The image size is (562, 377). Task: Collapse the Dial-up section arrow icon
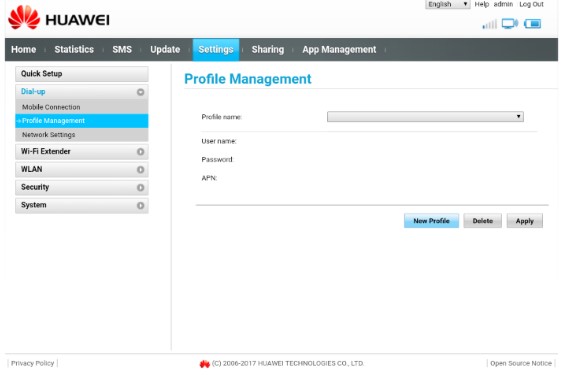[140, 92]
